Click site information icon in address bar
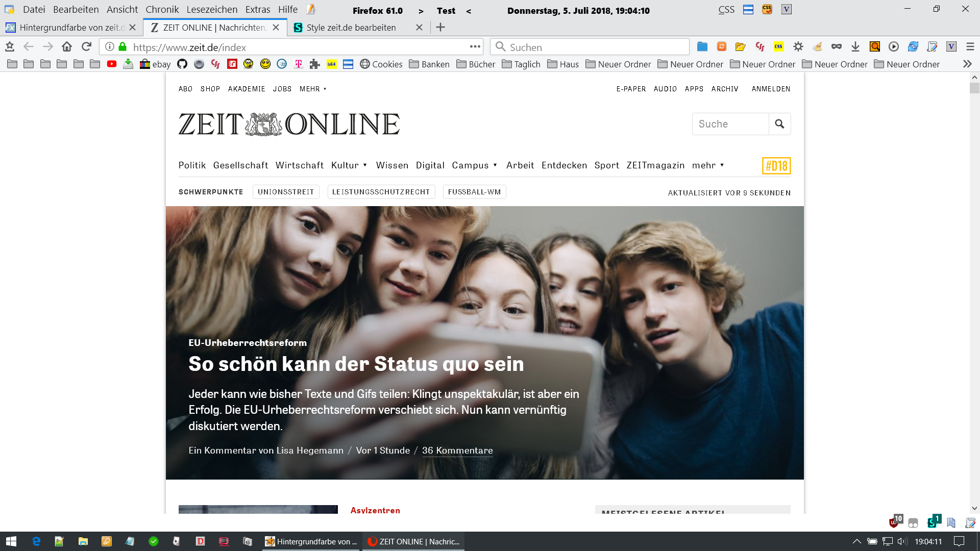The width and height of the screenshot is (980, 551). 109,47
